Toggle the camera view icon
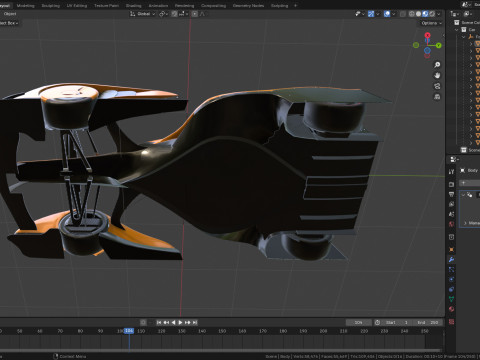480x360 pixels. click(x=437, y=86)
